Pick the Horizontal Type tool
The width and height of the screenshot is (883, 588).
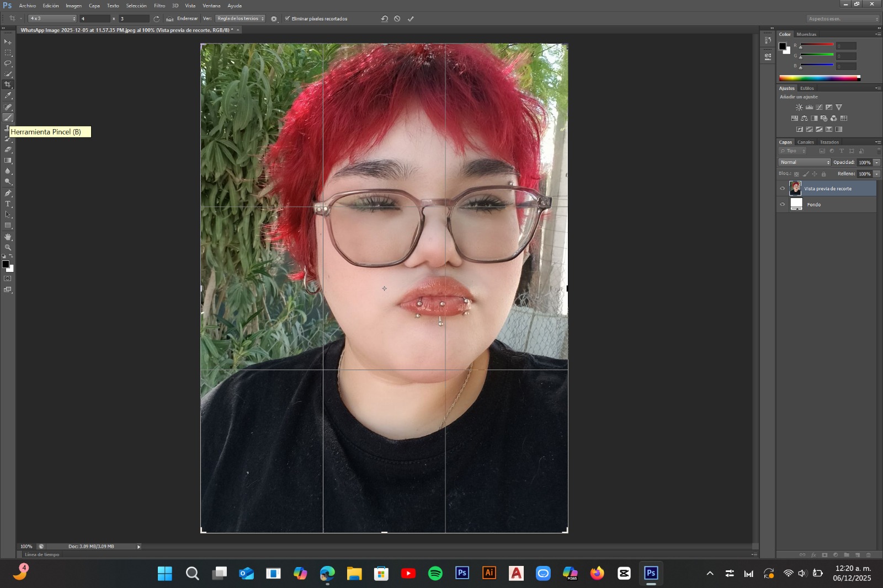click(x=8, y=204)
